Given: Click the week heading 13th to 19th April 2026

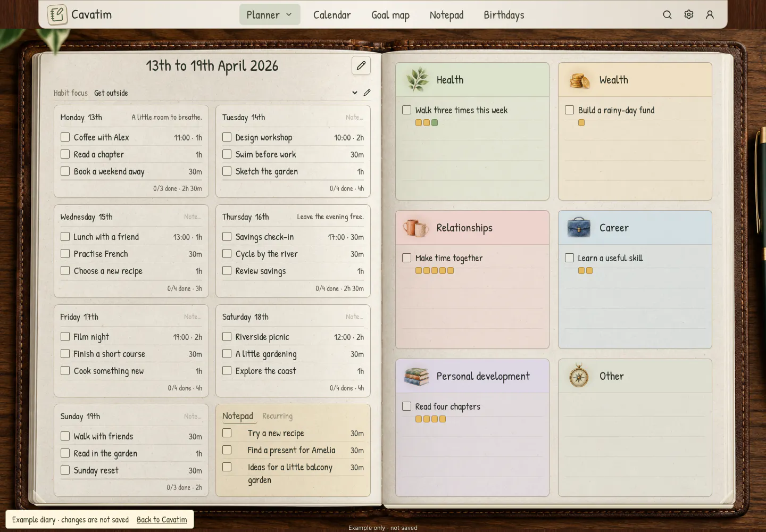Looking at the screenshot, I should [x=212, y=65].
